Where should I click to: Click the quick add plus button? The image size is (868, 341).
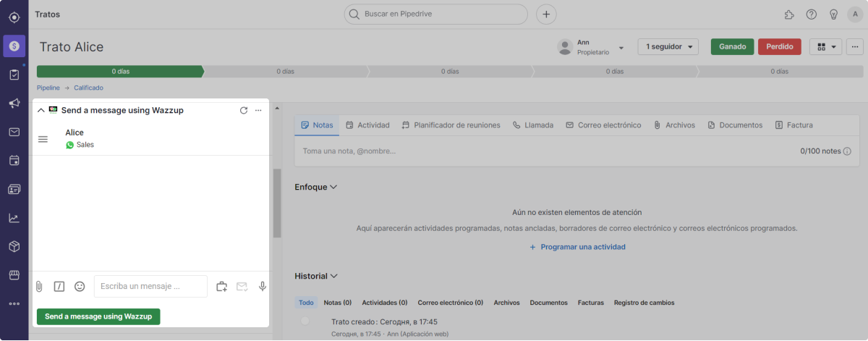pos(546,14)
